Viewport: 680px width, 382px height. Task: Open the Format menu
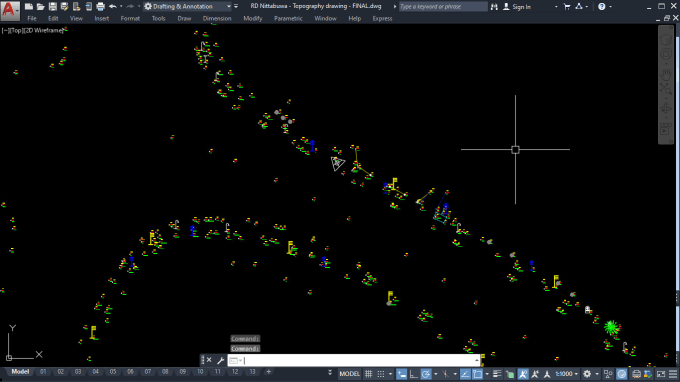click(130, 19)
